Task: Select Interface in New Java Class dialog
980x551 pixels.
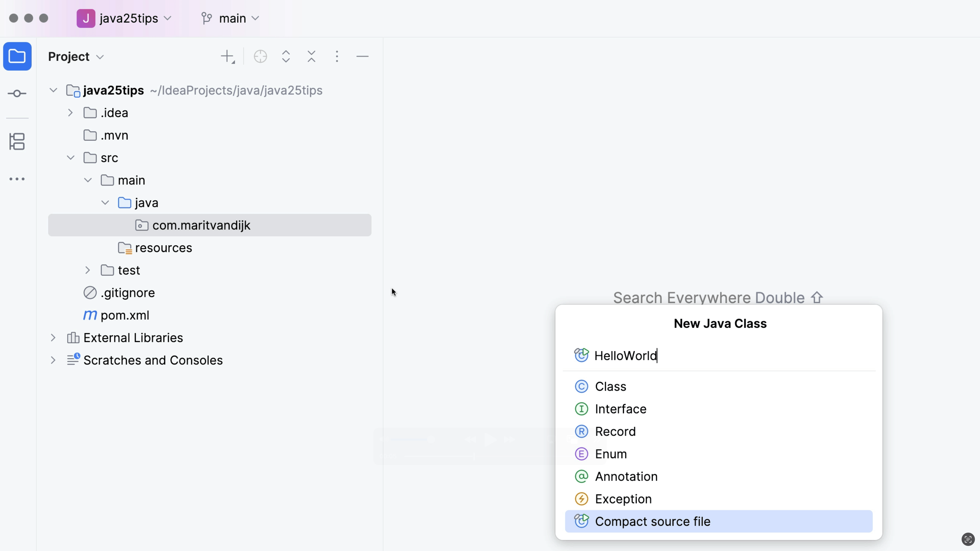Action: coord(620,409)
